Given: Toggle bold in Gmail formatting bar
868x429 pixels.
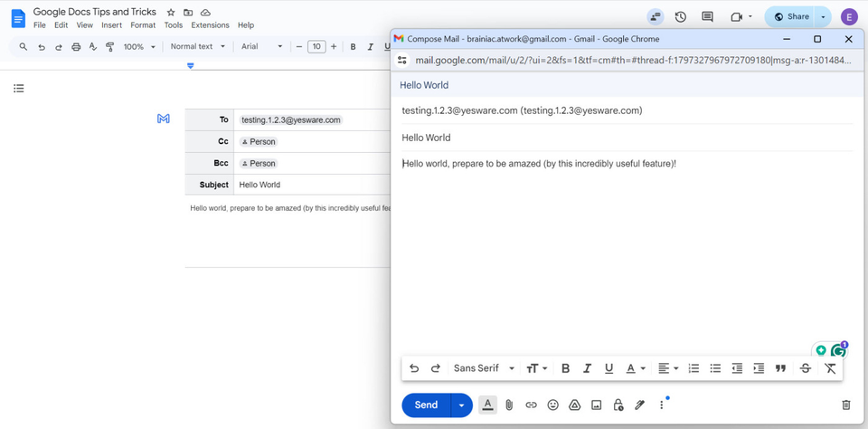Looking at the screenshot, I should [565, 368].
